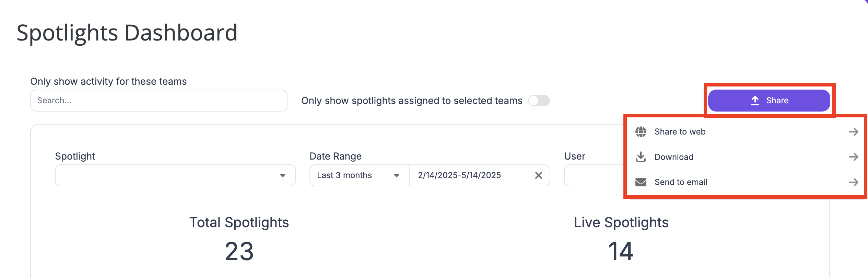Open the Spotlight dropdown

coord(175,175)
